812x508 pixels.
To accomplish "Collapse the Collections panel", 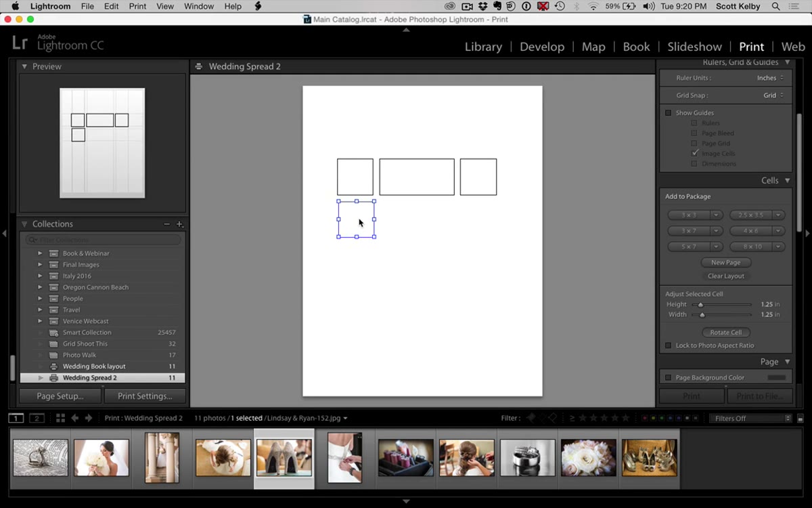I will pos(24,224).
